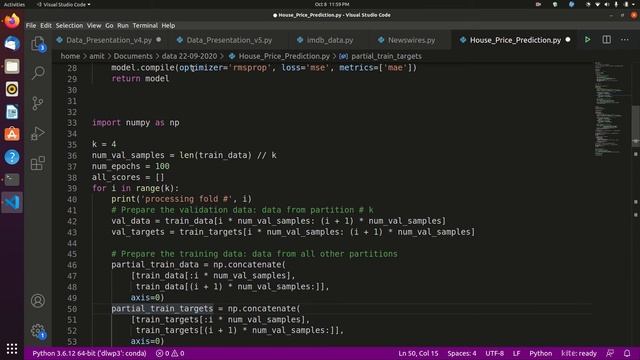Screen dimensions: 640x360
Task: Expand House_Price_Prediction.py breadcrumb
Action: [x=284, y=56]
